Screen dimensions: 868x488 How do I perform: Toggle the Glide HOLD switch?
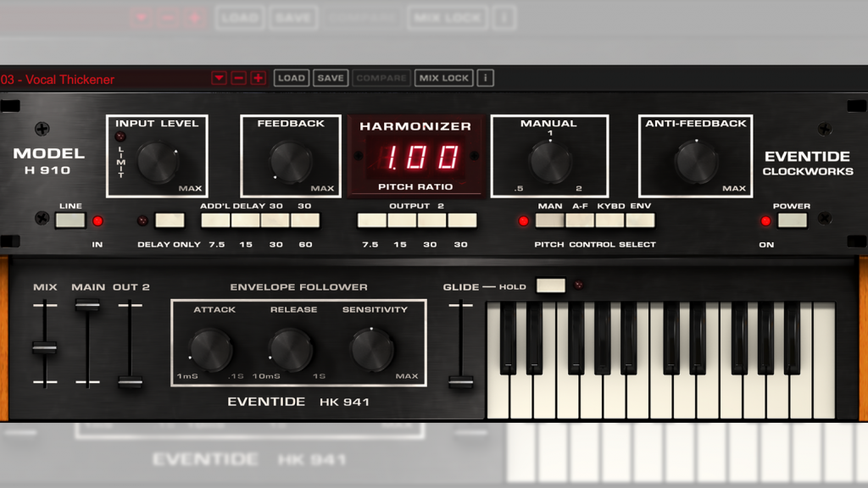tap(551, 286)
